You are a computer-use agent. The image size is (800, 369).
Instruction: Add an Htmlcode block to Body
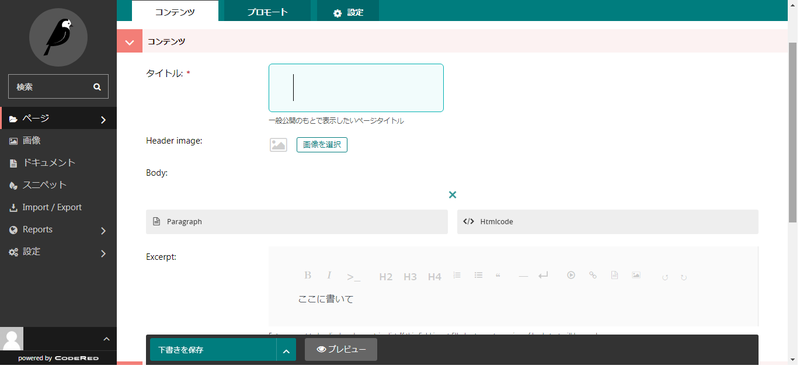tap(608, 222)
